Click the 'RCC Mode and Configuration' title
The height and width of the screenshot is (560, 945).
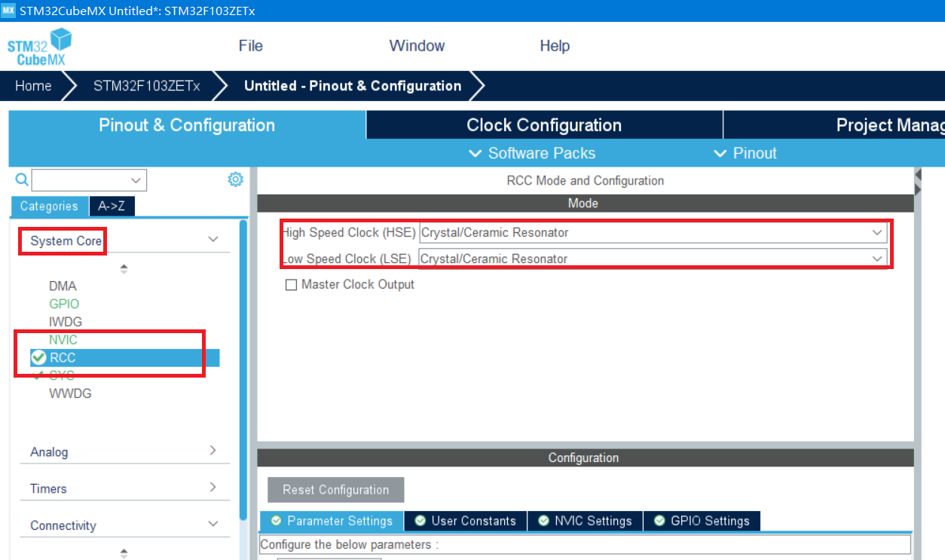point(586,181)
